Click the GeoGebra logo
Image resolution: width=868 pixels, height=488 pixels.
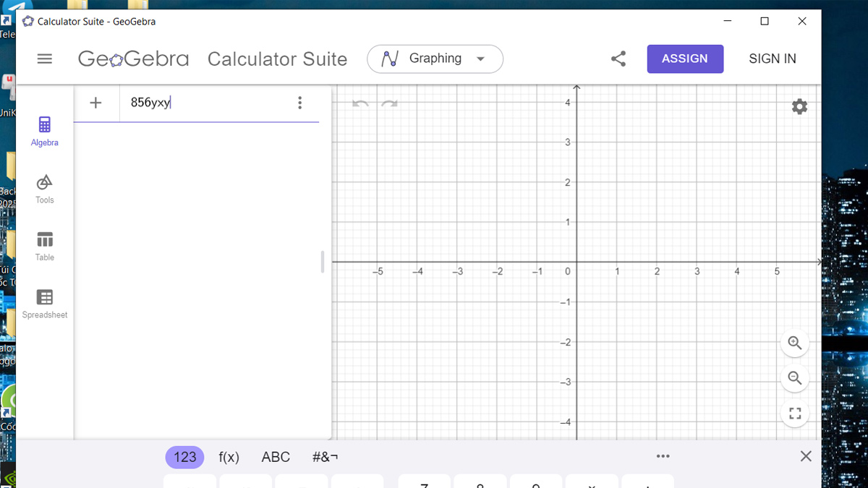tap(134, 59)
